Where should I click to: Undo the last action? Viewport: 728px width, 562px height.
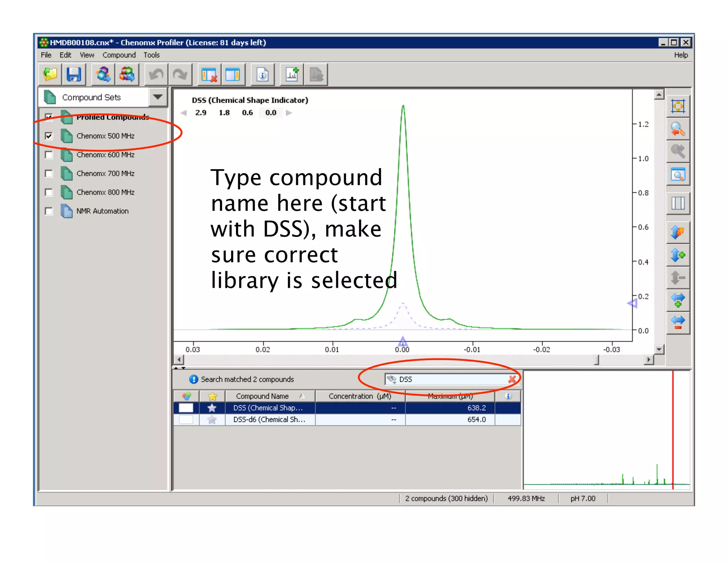tap(156, 75)
